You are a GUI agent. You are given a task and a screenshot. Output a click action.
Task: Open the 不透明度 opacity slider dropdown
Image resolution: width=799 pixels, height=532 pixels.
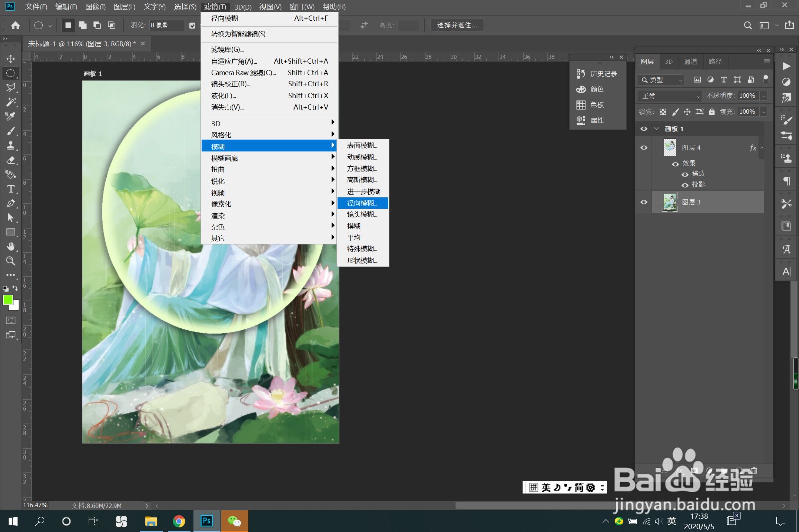pos(764,96)
